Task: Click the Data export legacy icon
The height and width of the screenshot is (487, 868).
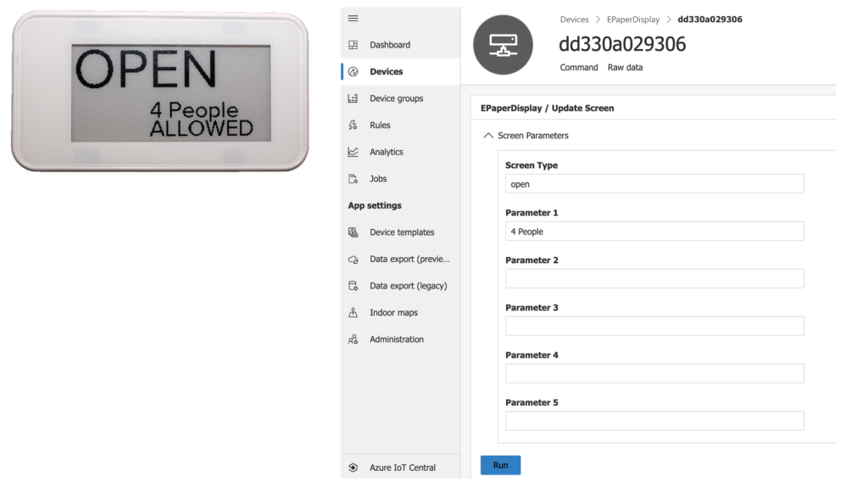Action: (353, 286)
